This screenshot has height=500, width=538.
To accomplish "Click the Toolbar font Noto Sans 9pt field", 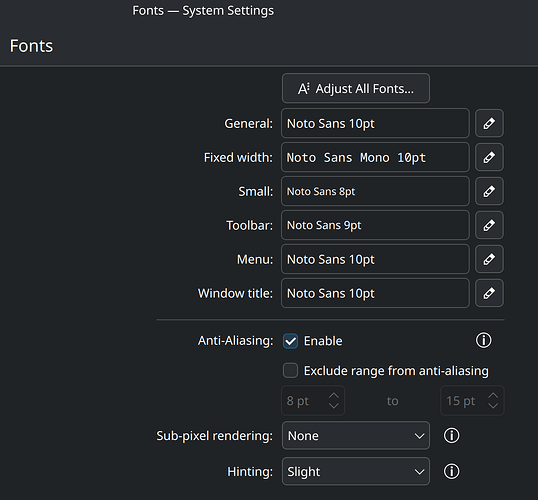I will [375, 225].
